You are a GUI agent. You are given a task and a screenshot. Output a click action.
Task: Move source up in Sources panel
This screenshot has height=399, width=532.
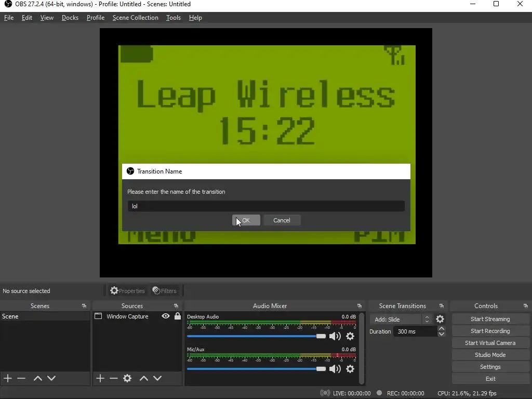[143, 378]
